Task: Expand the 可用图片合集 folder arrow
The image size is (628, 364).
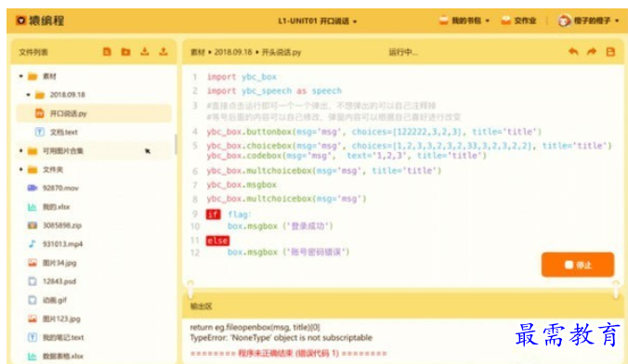Action: pos(20,151)
